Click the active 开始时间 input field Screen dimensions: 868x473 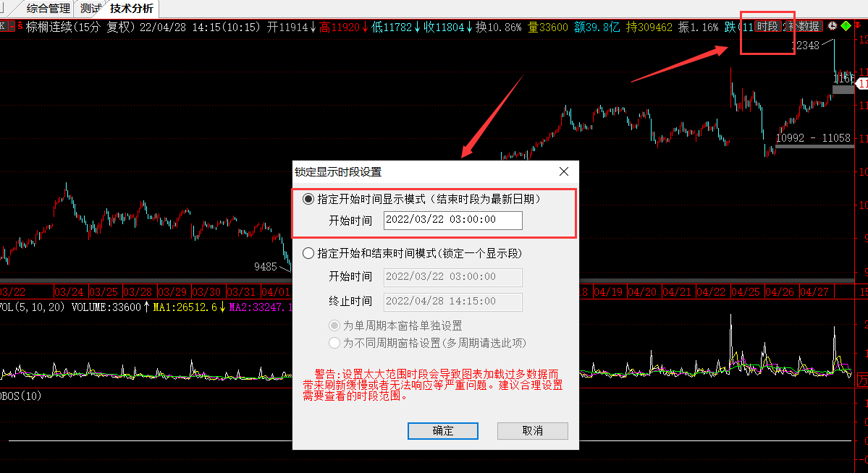tap(452, 220)
